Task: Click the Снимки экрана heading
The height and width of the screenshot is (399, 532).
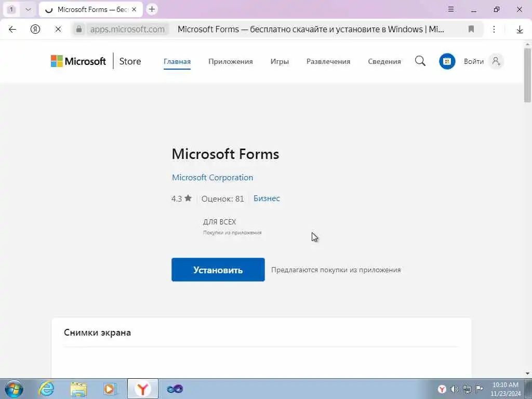Action: (x=97, y=332)
